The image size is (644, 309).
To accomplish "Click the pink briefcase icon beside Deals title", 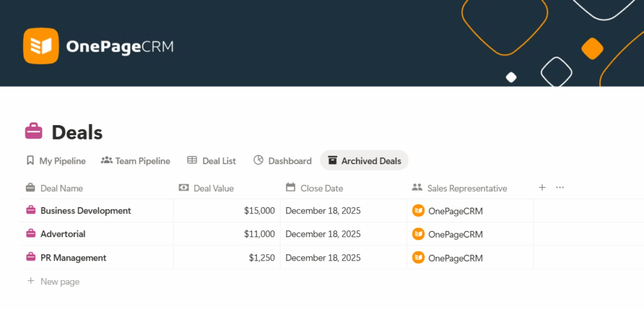I will point(34,132).
